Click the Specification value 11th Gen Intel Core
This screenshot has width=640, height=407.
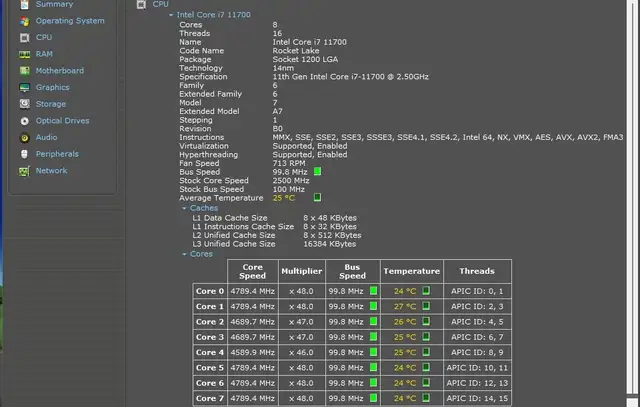[351, 77]
